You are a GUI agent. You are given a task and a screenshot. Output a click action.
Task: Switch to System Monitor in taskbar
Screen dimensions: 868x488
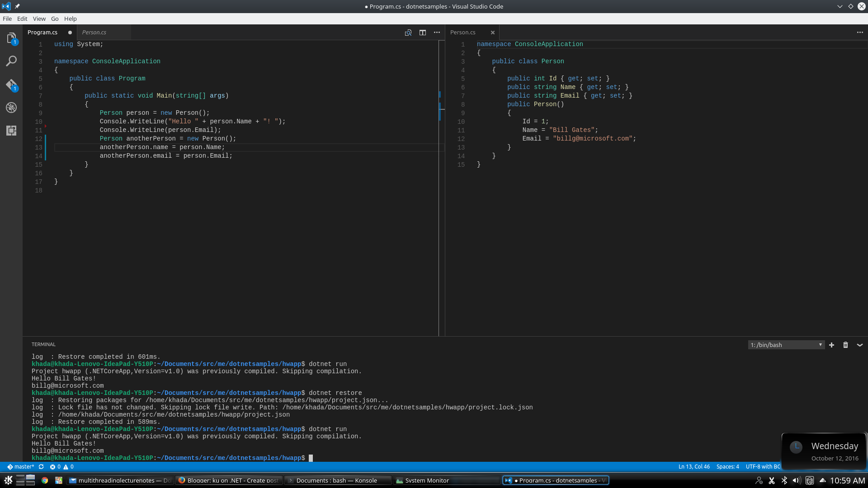(447, 480)
